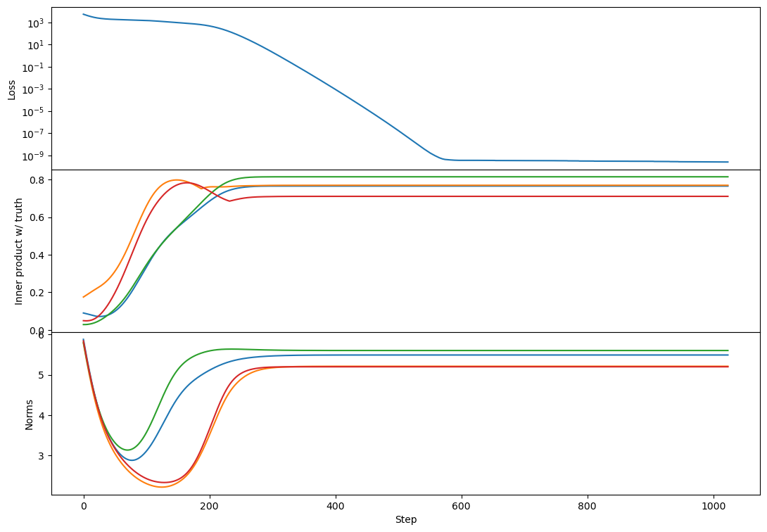Click the 10⁻⁹ tick on Loss axis
Viewport: 767px width, 532px height.
[32, 156]
